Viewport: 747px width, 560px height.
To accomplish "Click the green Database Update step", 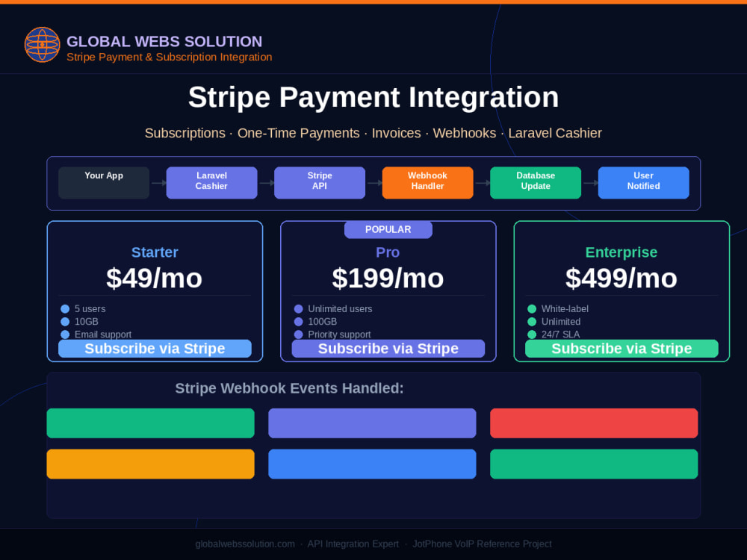I will [536, 183].
